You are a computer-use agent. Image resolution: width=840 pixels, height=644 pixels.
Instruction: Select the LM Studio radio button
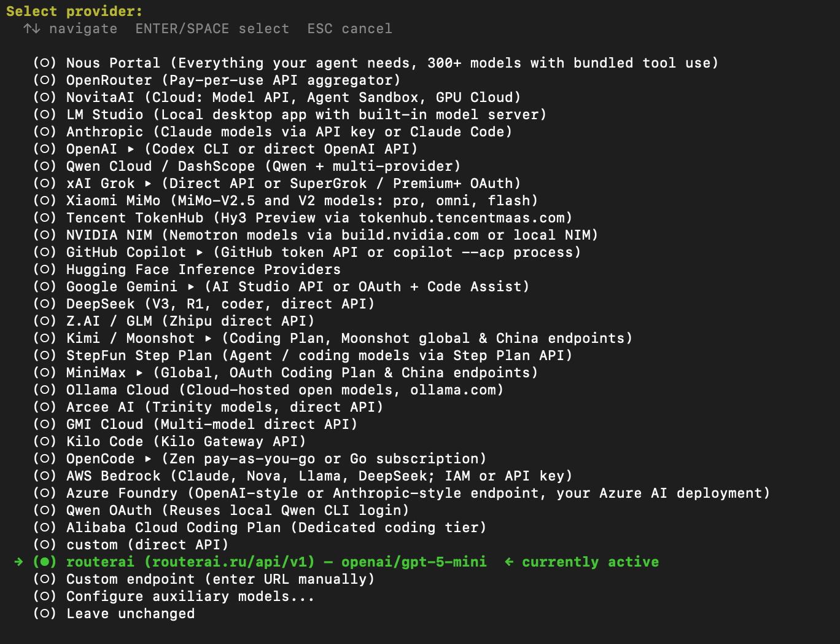[45, 114]
